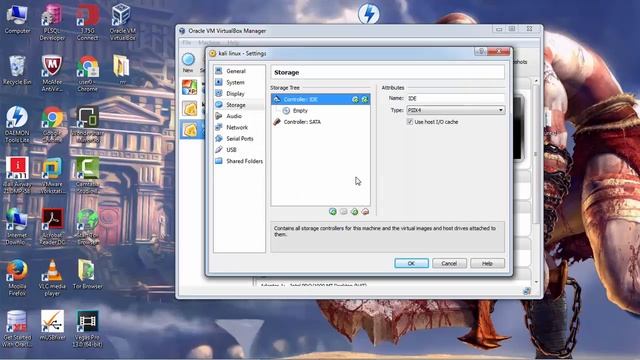This screenshot has width=640, height=360.
Task: Click the controller Name input field
Action: tap(455, 98)
